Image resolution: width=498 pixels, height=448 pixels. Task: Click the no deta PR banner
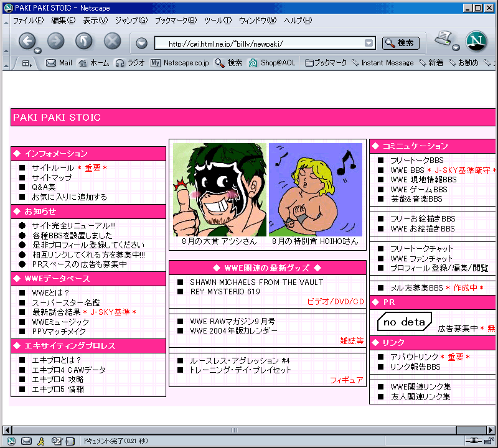click(x=405, y=322)
